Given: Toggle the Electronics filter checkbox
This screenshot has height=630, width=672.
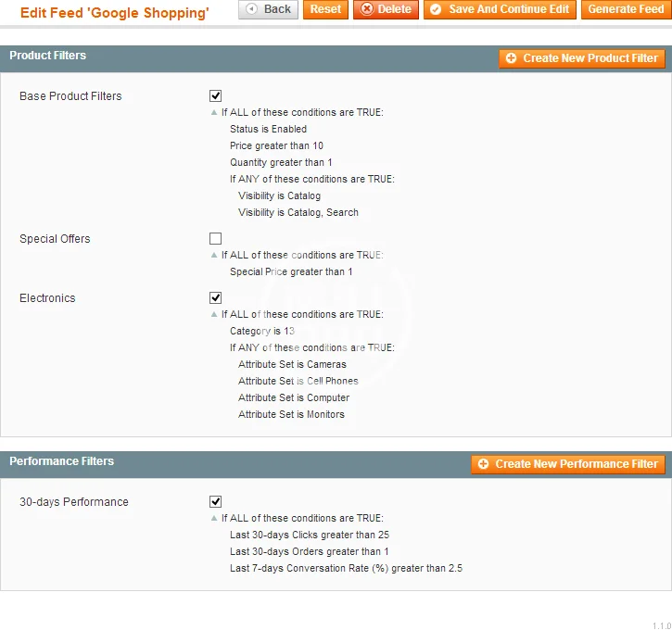Looking at the screenshot, I should coord(216,298).
